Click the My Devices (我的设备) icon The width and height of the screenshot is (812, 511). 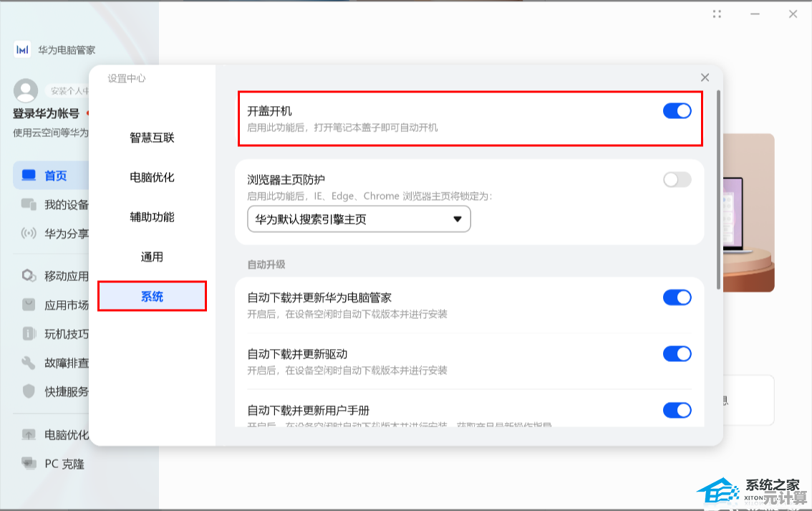29,205
